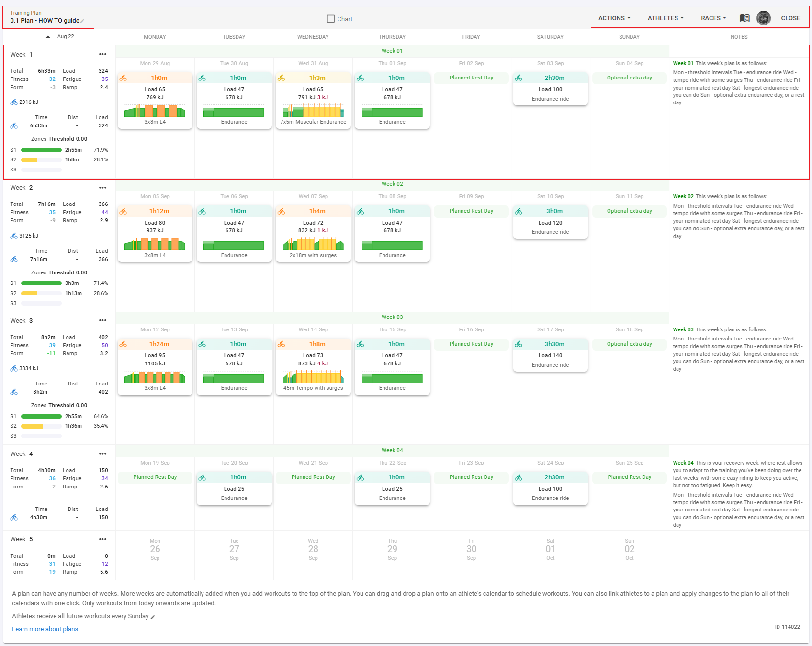
Task: Select the Planned Rest Day on Fri 02 Sep
Action: (x=471, y=78)
